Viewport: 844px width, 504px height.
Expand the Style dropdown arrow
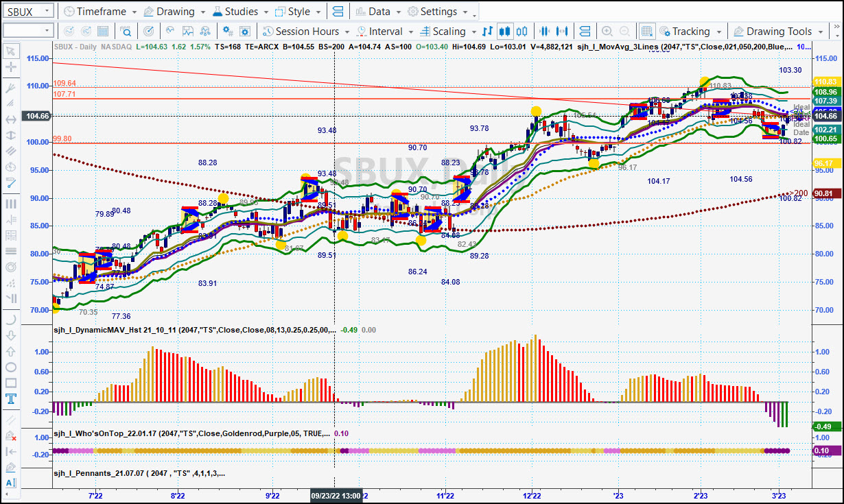tap(318, 12)
